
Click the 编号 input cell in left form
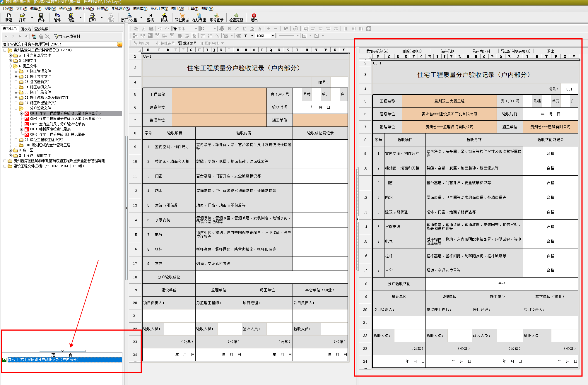click(339, 82)
